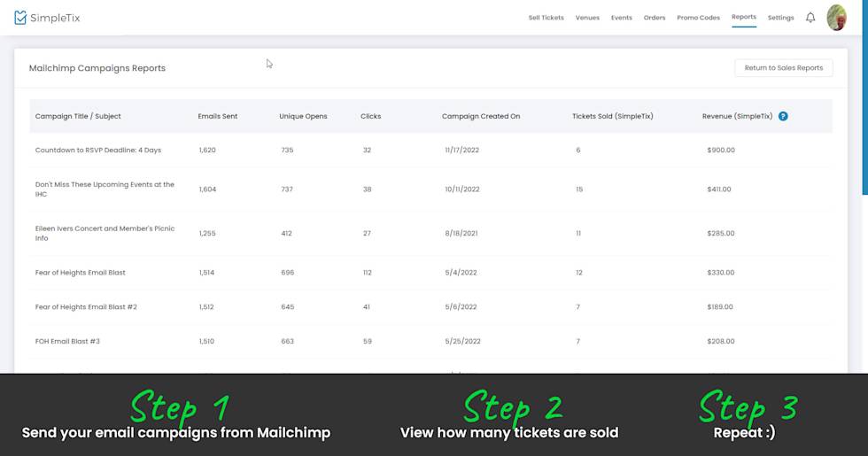Click the 737 unique opens value
The height and width of the screenshot is (456, 868).
(x=287, y=189)
